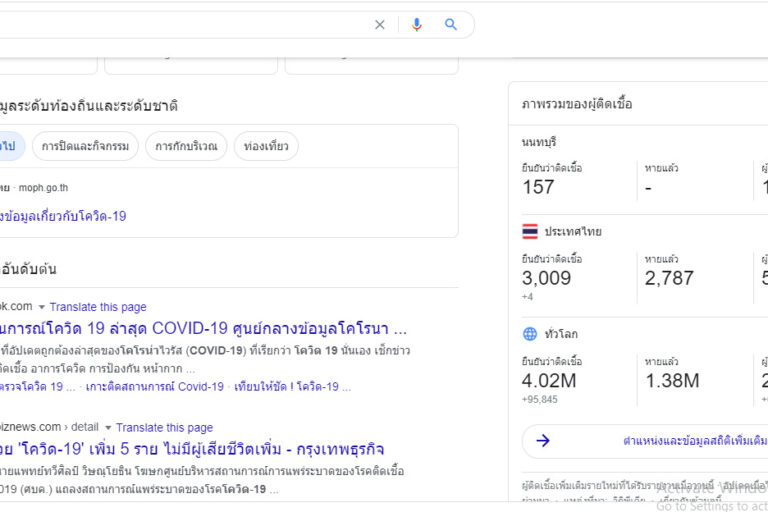Open the first result's dropdown arrow
768x512 pixels.
[x=42, y=307]
